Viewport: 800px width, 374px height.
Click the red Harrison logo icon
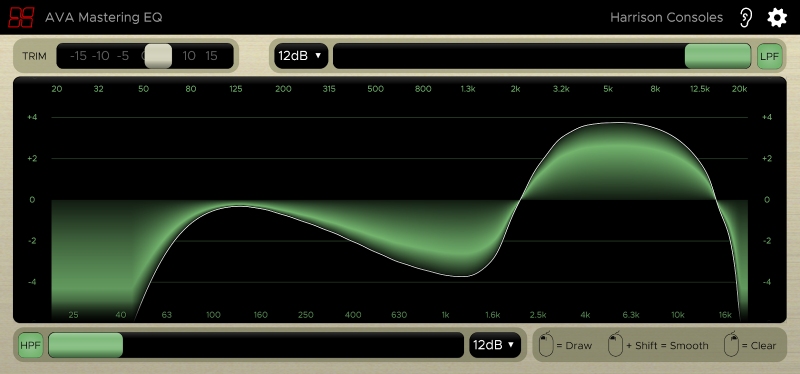pos(21,17)
